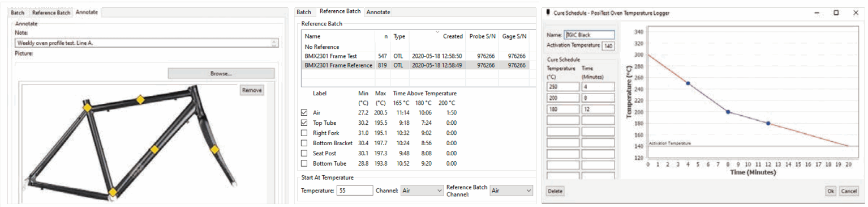Click temperature cell with 250
The width and height of the screenshot is (868, 207).
tap(563, 87)
